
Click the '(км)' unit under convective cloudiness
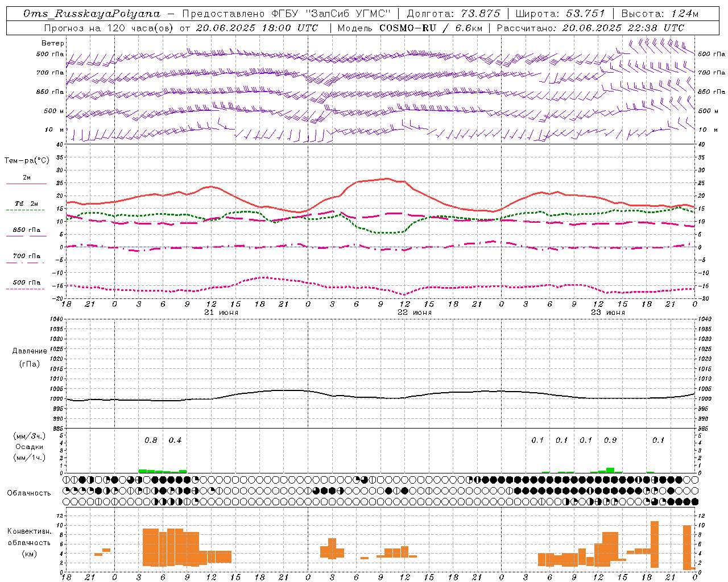[x=30, y=554]
